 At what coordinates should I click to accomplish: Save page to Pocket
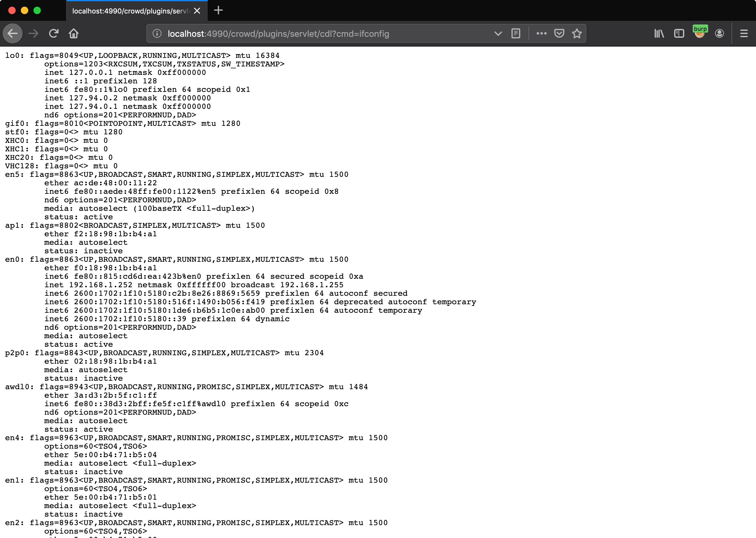[x=559, y=33]
